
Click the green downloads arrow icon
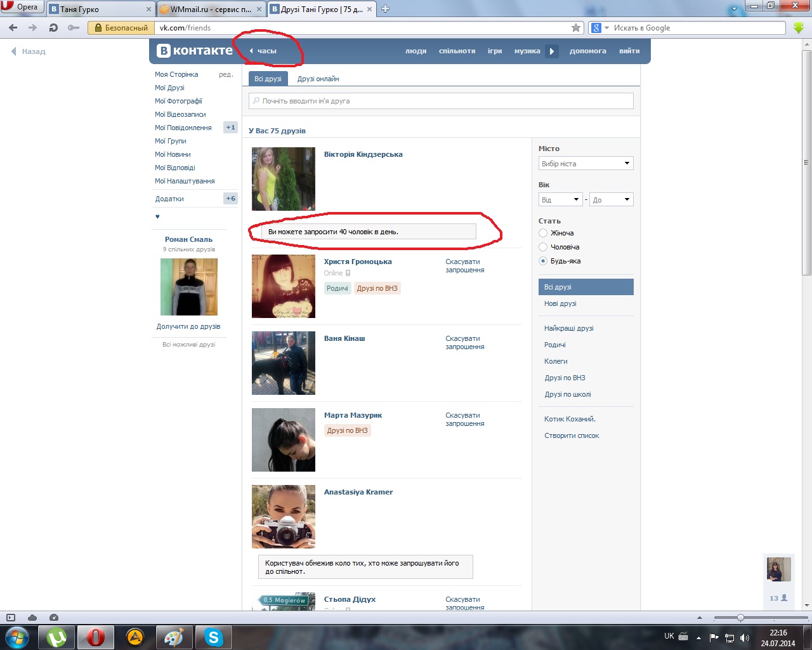[x=799, y=28]
